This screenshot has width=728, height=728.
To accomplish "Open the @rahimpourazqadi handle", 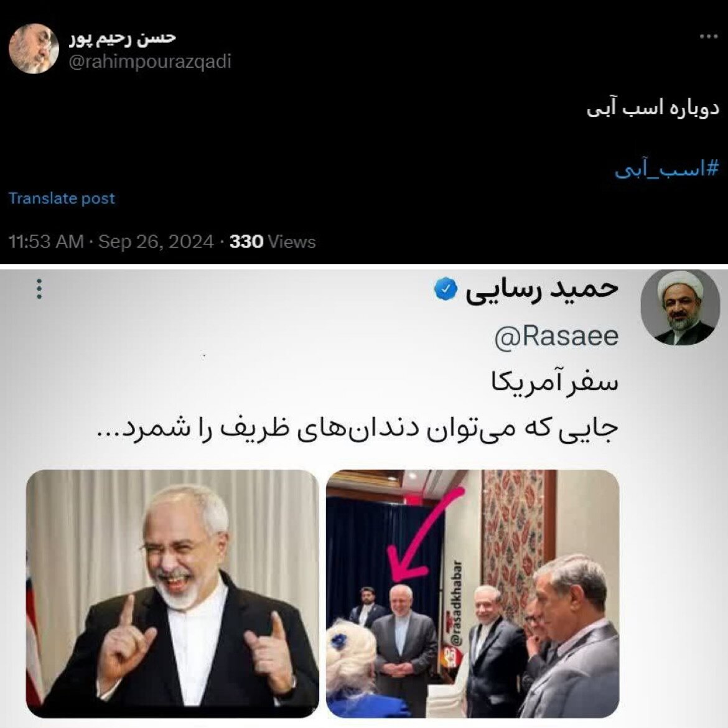I will coord(150,61).
